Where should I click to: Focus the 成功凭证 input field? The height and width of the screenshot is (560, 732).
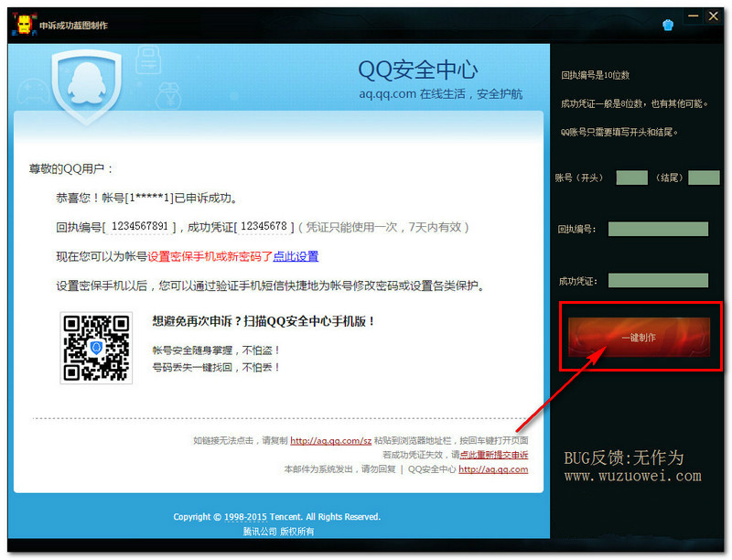(x=658, y=280)
